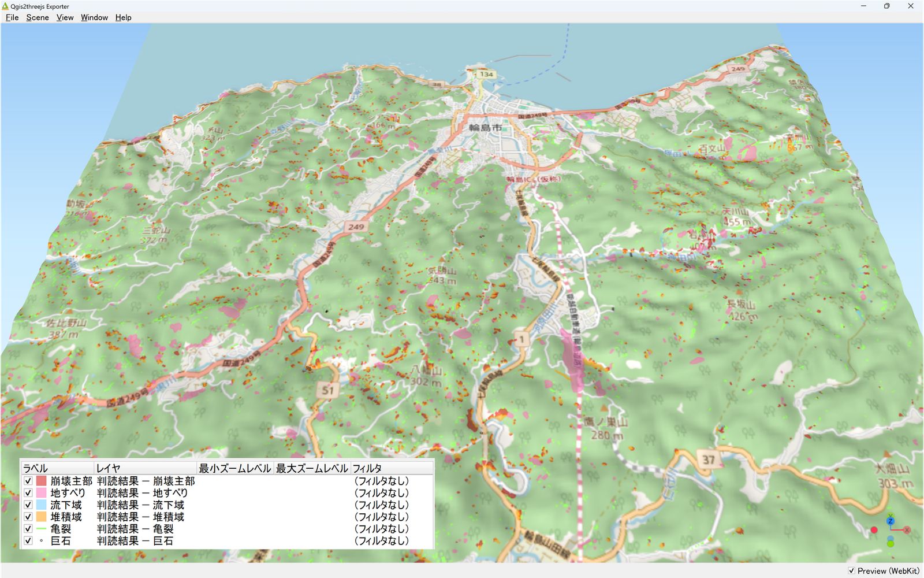Image resolution: width=924 pixels, height=578 pixels.
Task: Toggle the 堆積域 layer checkbox
Action: [28, 517]
